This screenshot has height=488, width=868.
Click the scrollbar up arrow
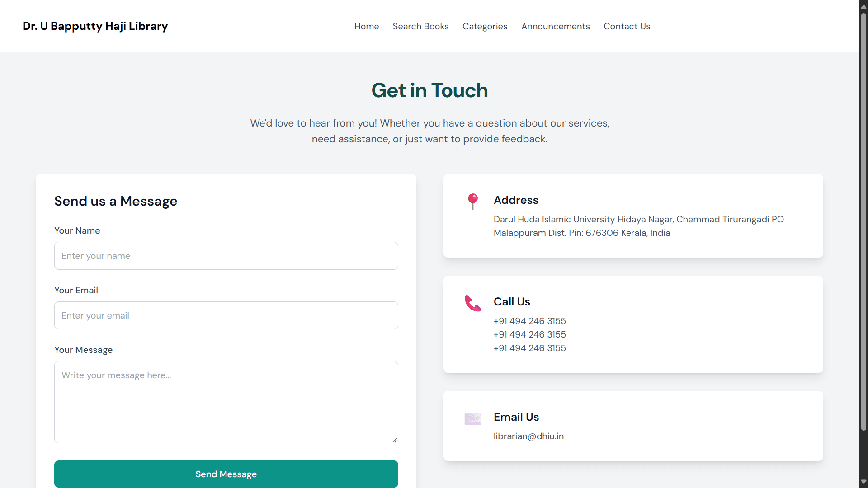point(863,6)
